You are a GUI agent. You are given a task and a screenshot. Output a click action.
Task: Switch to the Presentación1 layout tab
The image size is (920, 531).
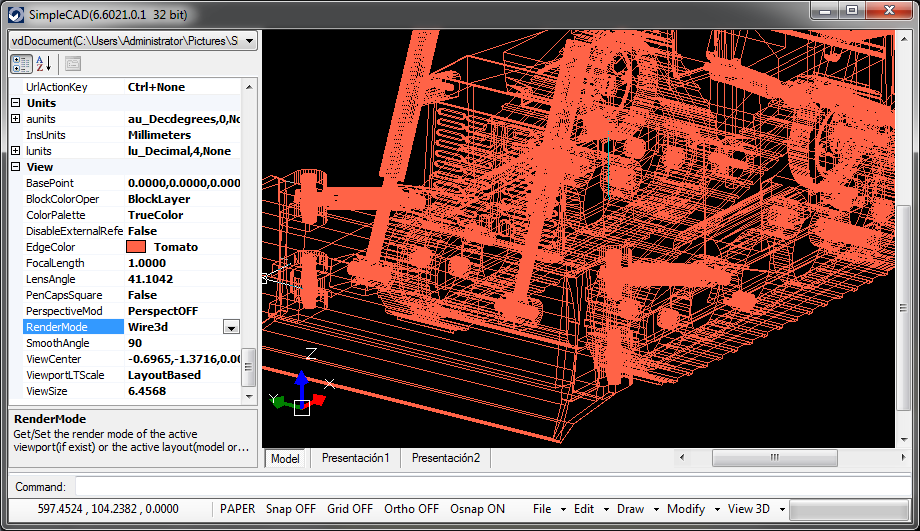pos(355,458)
